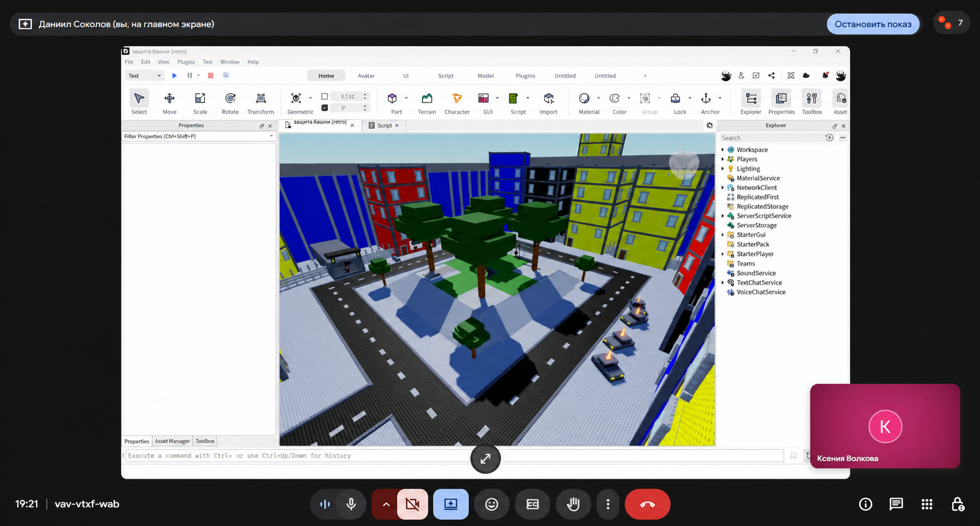Select the Move tool
Image resolution: width=980 pixels, height=526 pixels.
[169, 102]
